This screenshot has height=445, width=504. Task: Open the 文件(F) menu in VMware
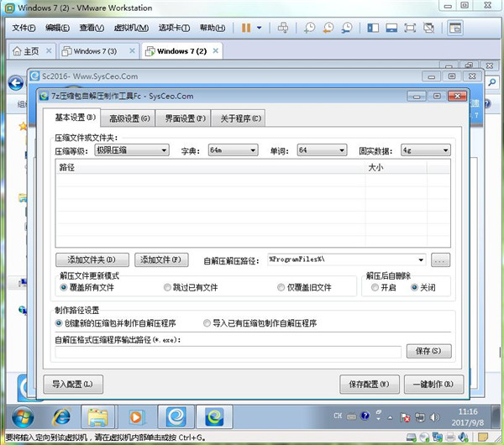click(24, 28)
